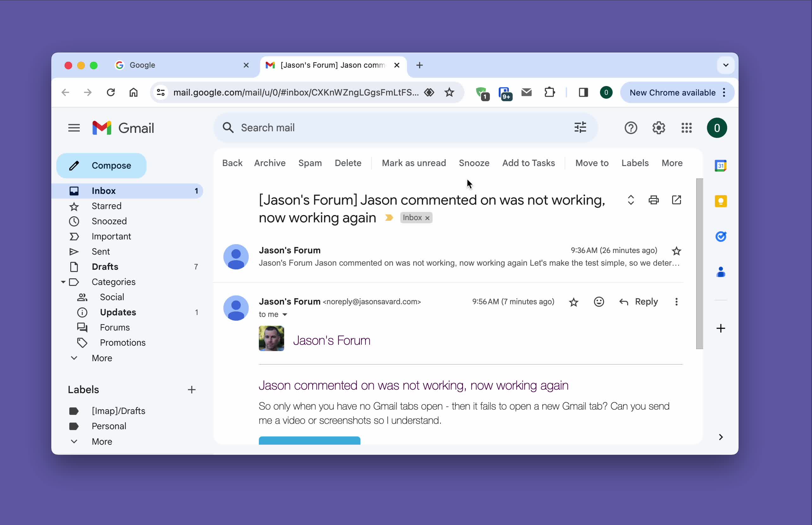
Task: Open the Move to menu
Action: tap(591, 163)
